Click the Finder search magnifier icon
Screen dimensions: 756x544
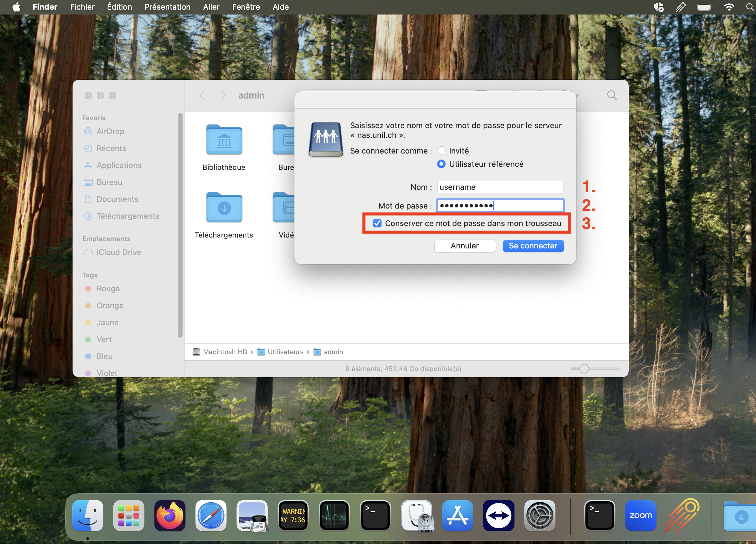pyautogui.click(x=612, y=95)
